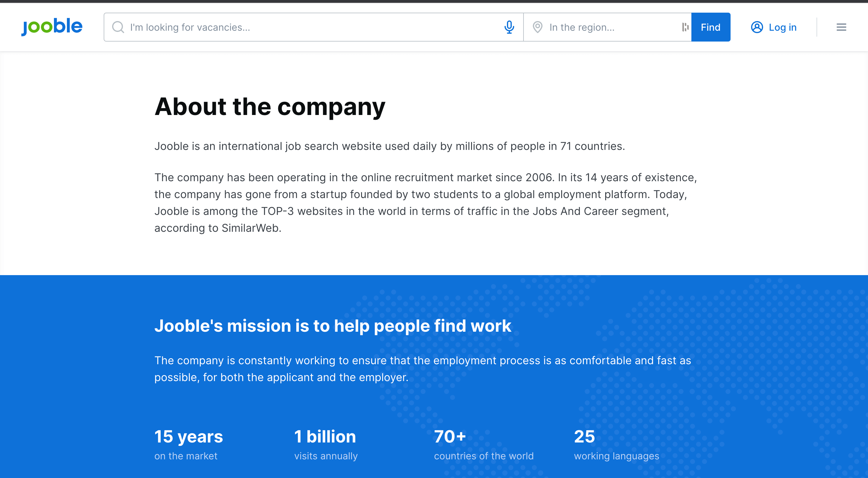Click the sentence mentioning 71 countries
This screenshot has width=868, height=478.
tap(389, 146)
